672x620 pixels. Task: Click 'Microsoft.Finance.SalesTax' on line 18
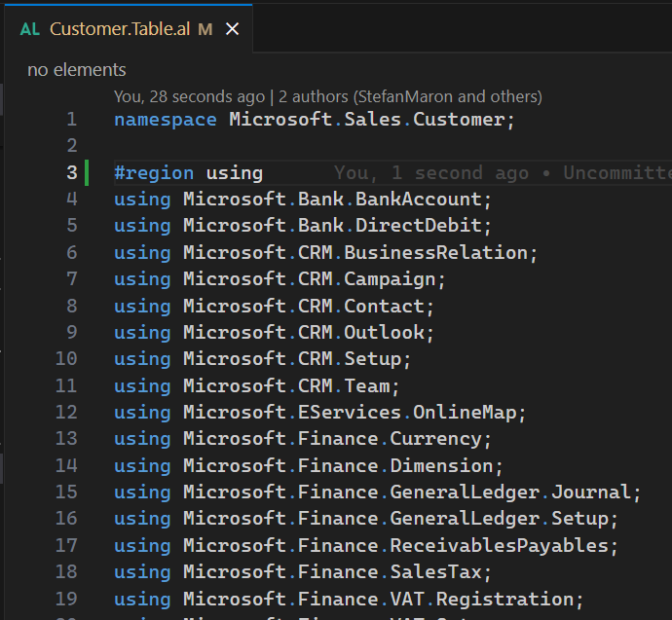coord(332,572)
